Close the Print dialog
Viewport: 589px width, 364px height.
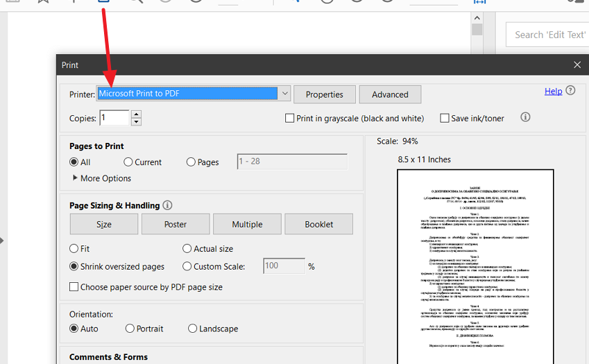[x=577, y=65]
